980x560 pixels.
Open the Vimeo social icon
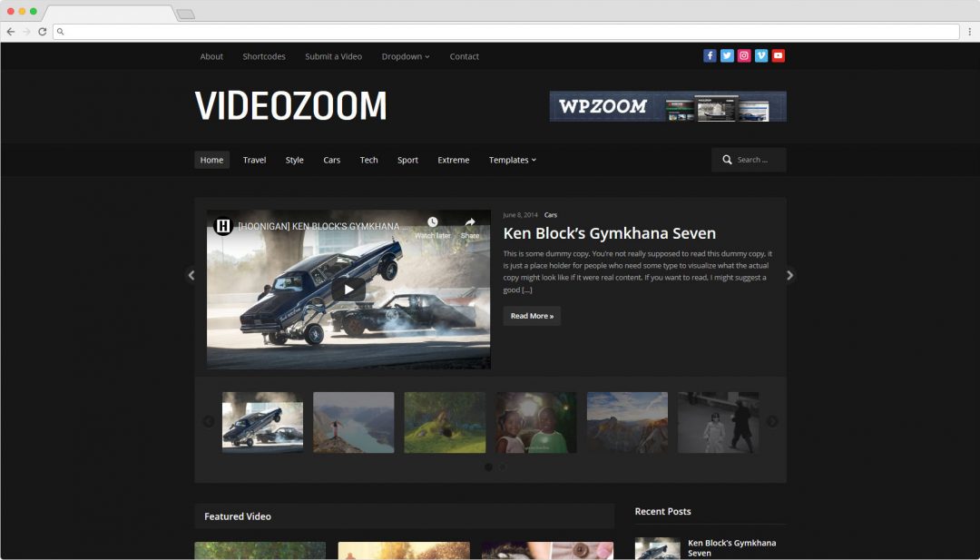761,56
